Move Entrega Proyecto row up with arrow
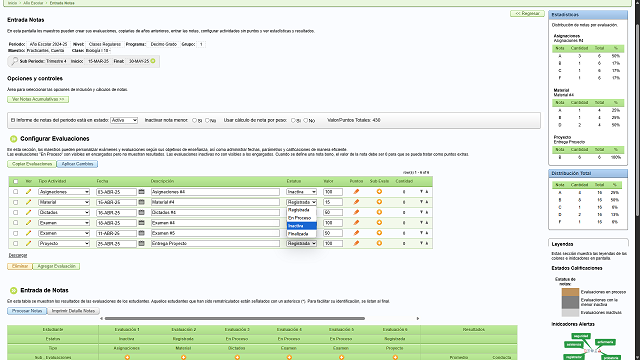Viewport: 640px width, 360px height. [427, 243]
